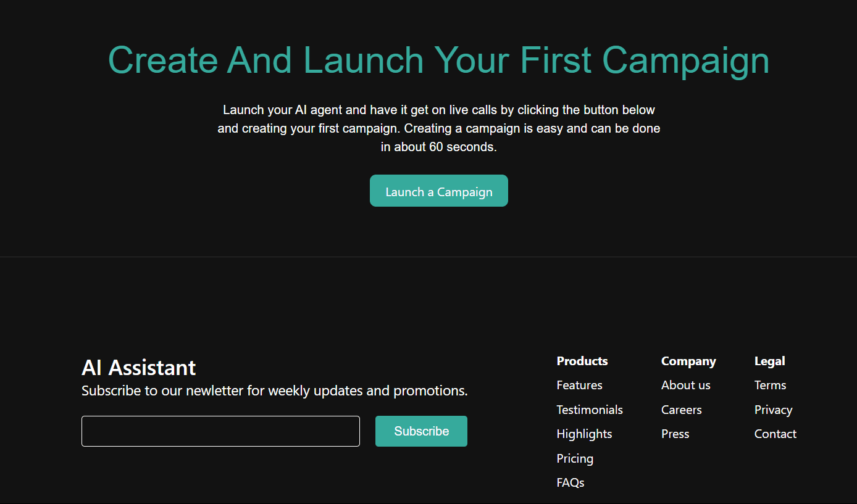Image resolution: width=857 pixels, height=504 pixels.
Task: Click the Create And Launch Your First Campaign heading
Action: coord(438,60)
